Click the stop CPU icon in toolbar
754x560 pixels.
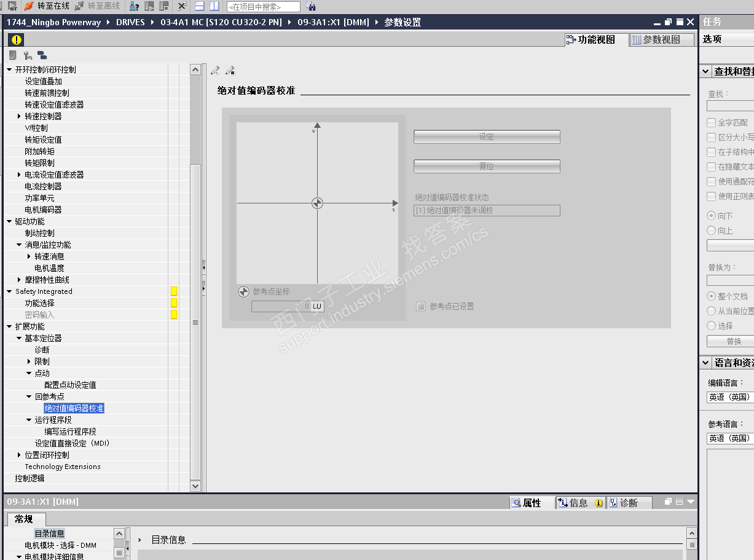(x=163, y=6)
